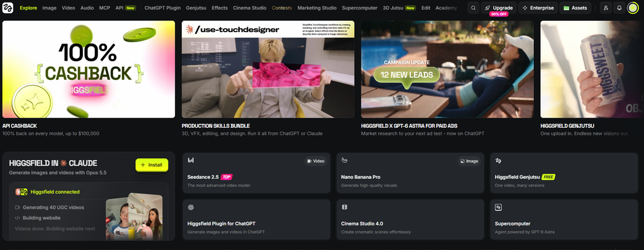Click 'Videos done. Building website next' text
The height and width of the screenshot is (250, 644).
(55, 229)
